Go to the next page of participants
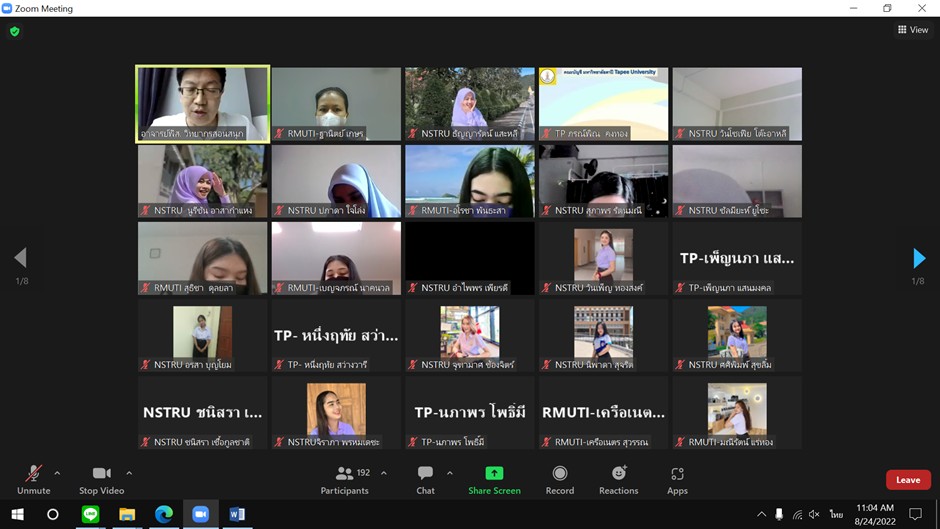 pyautogui.click(x=918, y=259)
